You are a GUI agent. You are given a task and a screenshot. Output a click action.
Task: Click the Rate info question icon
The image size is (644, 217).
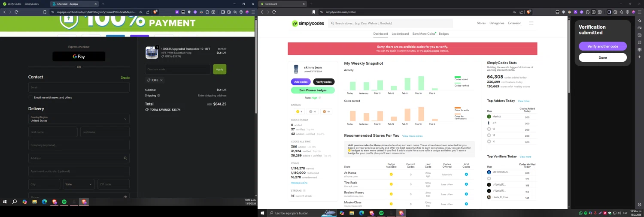tap(320, 98)
